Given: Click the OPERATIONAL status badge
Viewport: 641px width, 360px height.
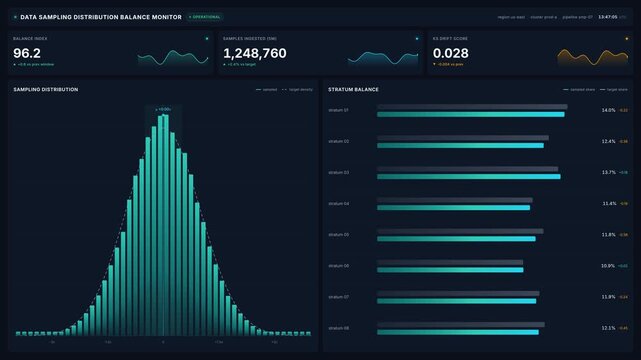Looking at the screenshot, I should (x=205, y=17).
